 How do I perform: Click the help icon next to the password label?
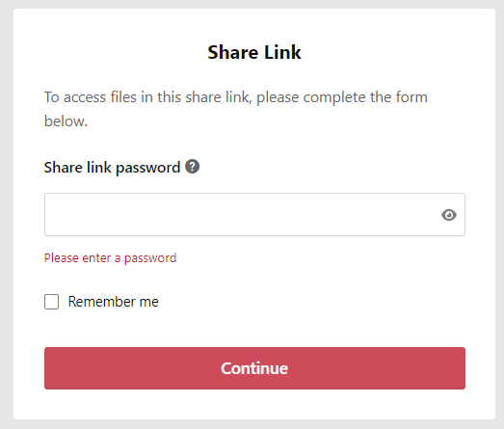[192, 167]
